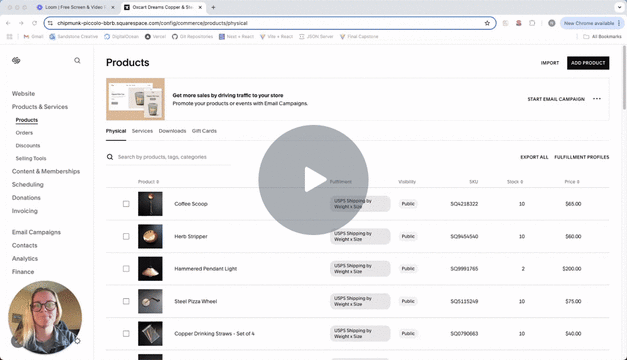
Task: Open Selling Tools in the sidebar
Action: 31,158
